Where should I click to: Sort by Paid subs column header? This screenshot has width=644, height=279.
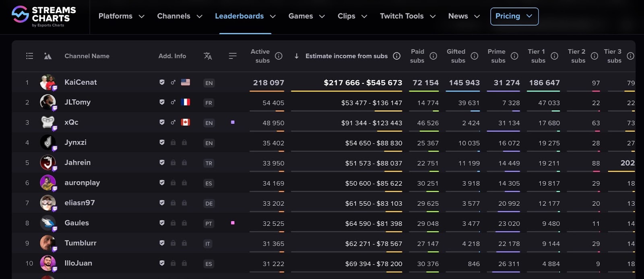(417, 56)
